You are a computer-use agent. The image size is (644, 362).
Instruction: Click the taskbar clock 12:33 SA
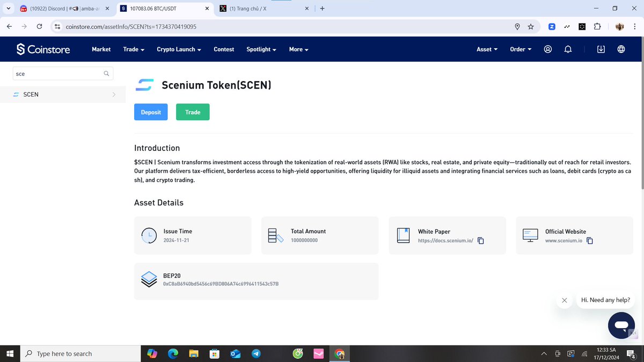pyautogui.click(x=606, y=353)
